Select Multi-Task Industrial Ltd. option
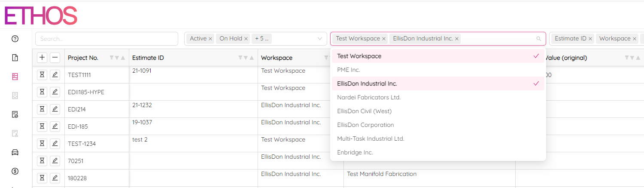The height and width of the screenshot is (188, 644). (x=438, y=139)
